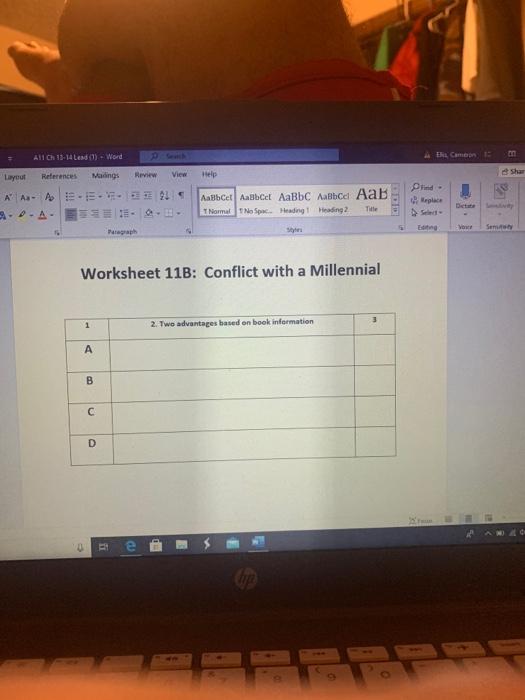This screenshot has width=525, height=700.
Task: Click the Shading paint bucket icon
Action: pyautogui.click(x=148, y=213)
